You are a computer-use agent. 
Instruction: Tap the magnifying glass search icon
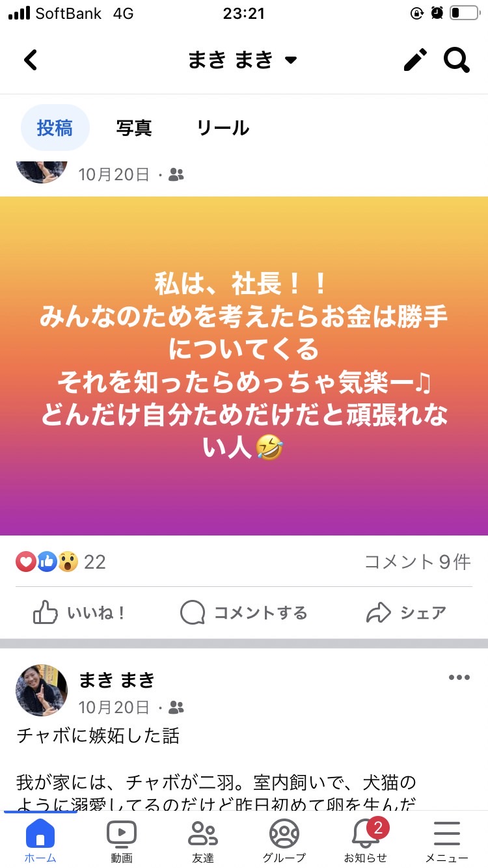pyautogui.click(x=457, y=60)
